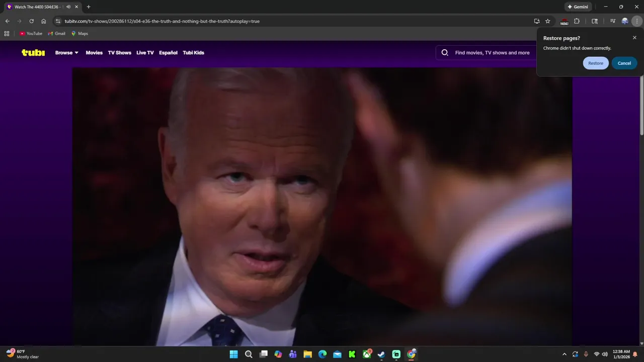
Task: Click Cancel in the Restore pages popup
Action: click(x=624, y=63)
